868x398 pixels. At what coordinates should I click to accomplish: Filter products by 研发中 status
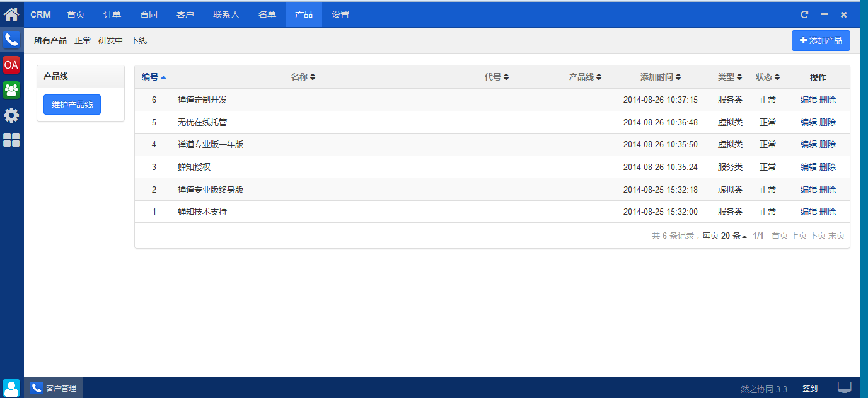[x=111, y=40]
